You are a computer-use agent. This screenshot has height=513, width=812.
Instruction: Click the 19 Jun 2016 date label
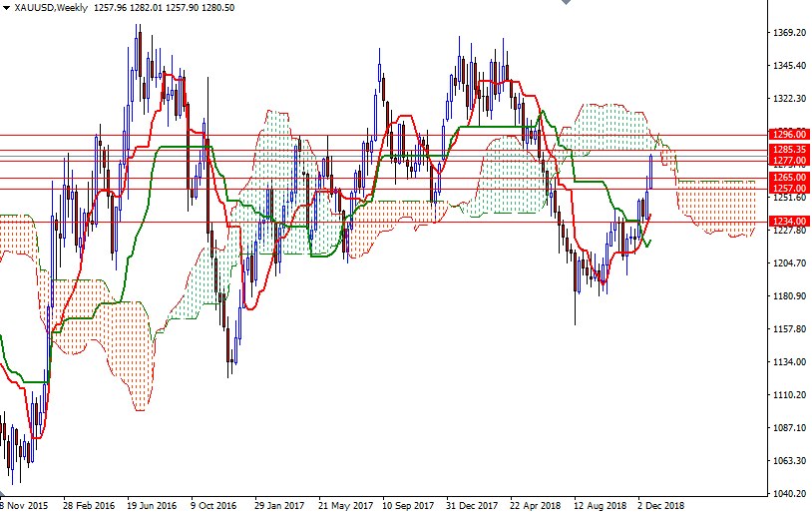(x=150, y=505)
